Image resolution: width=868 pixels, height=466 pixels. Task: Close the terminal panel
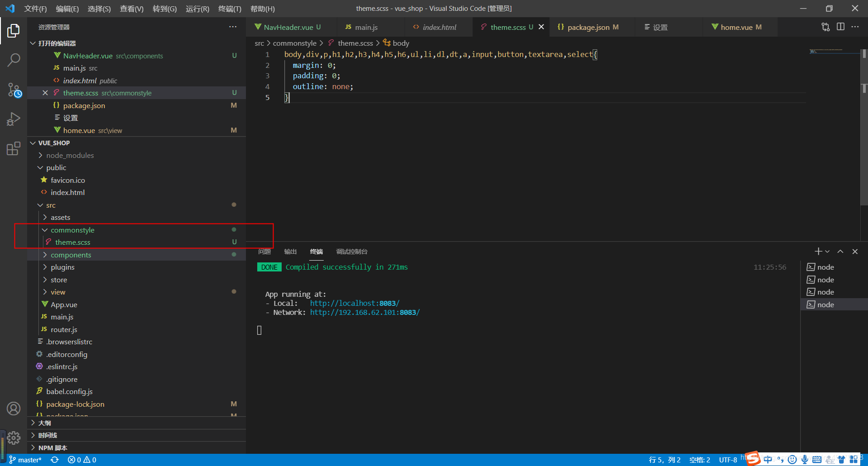(855, 252)
